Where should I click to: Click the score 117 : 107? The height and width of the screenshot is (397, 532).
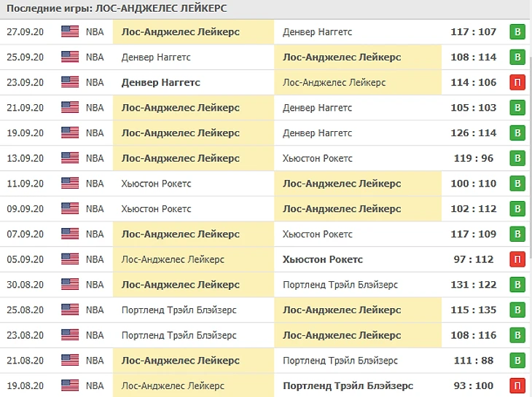[473, 32]
